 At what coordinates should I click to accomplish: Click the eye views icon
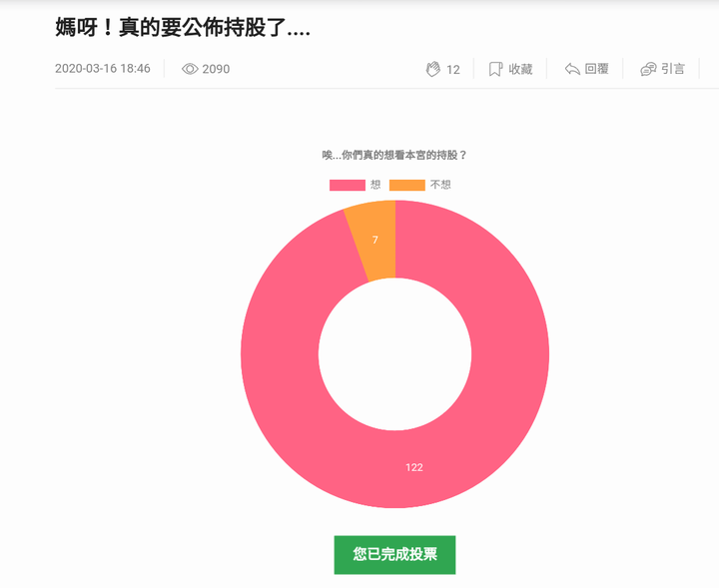pos(190,69)
